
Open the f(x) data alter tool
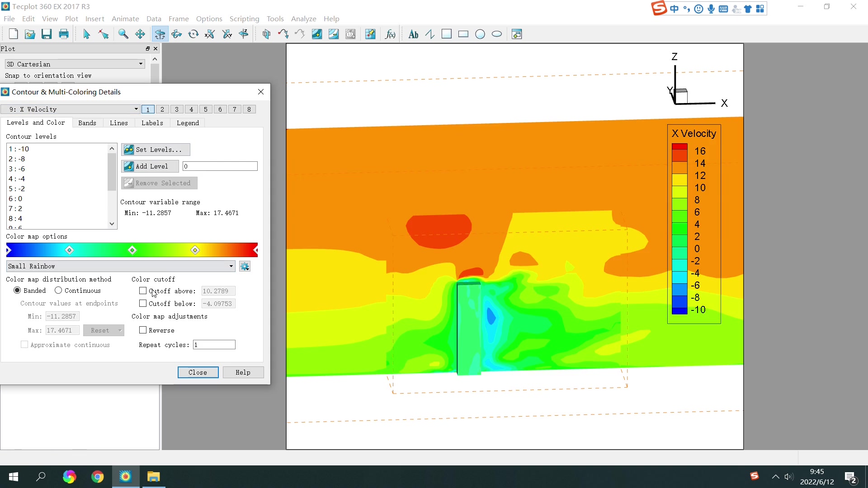390,34
